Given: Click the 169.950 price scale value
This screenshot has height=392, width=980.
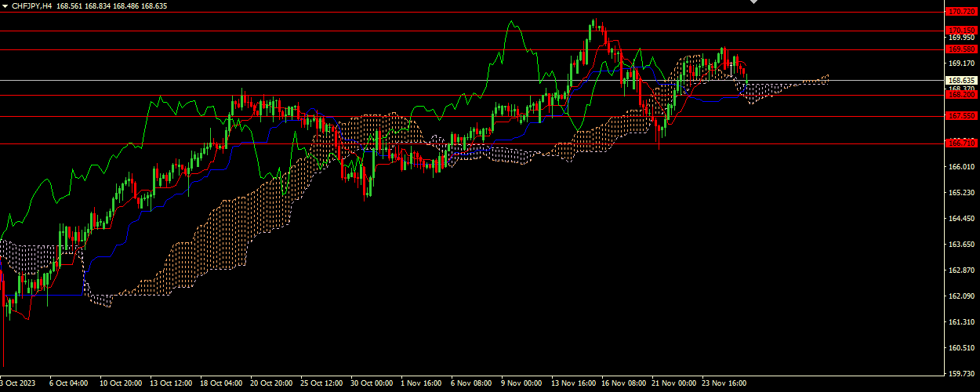Looking at the screenshot, I should tap(961, 37).
